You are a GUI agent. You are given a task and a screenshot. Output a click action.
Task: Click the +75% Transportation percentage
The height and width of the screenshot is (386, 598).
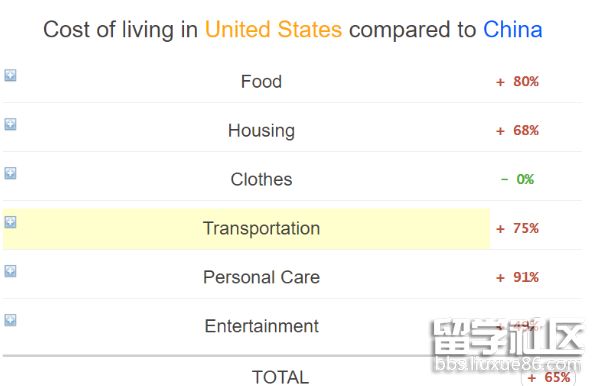(517, 228)
